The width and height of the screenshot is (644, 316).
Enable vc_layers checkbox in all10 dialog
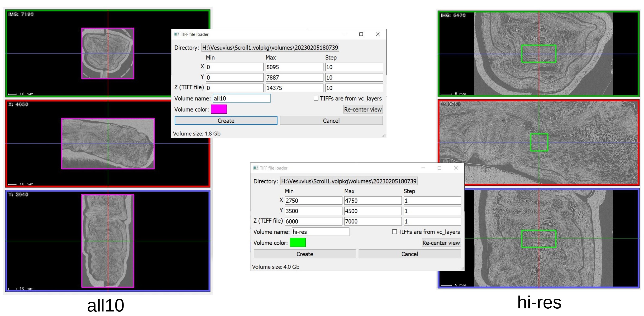pos(316,99)
